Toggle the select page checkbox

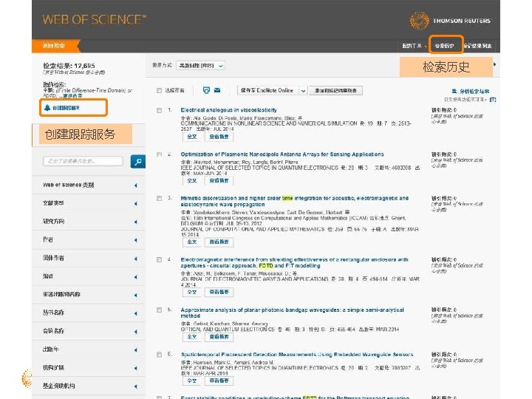tap(159, 91)
